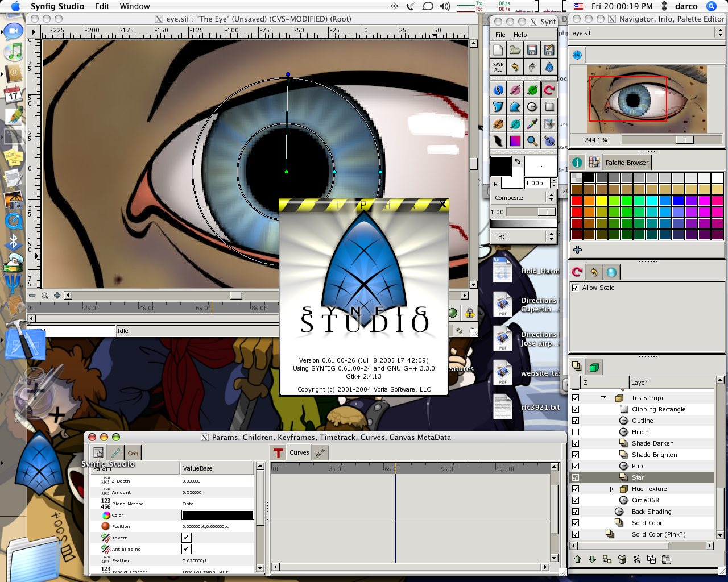
Task: Delete layer with trash can icon
Action: pyautogui.click(x=622, y=560)
